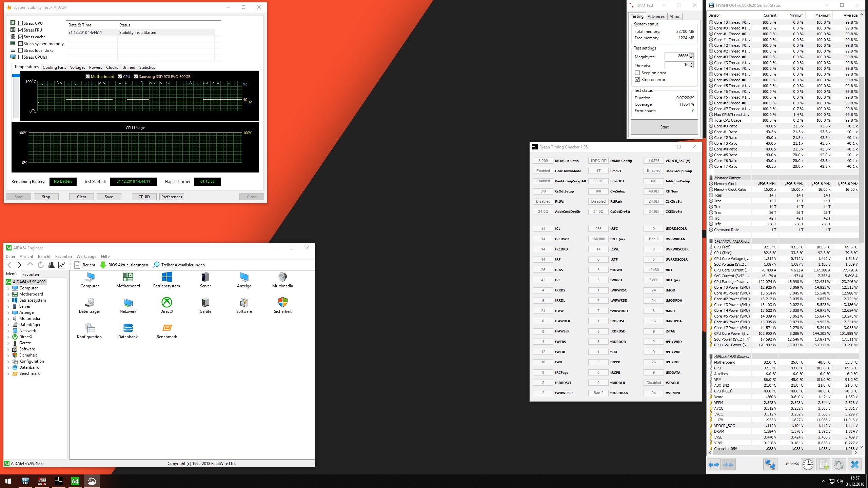This screenshot has height=488, width=868.
Task: Expand the Multimedia tree node
Action: click(x=8, y=318)
